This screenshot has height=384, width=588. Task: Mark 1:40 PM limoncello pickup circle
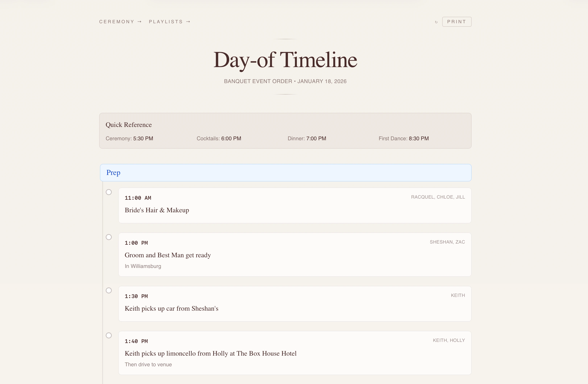(109, 335)
